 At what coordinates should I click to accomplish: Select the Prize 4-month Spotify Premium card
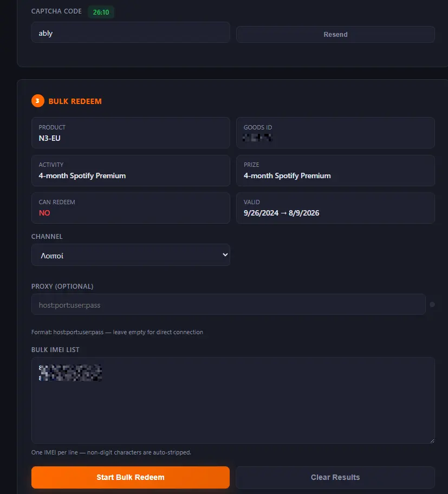coord(335,171)
